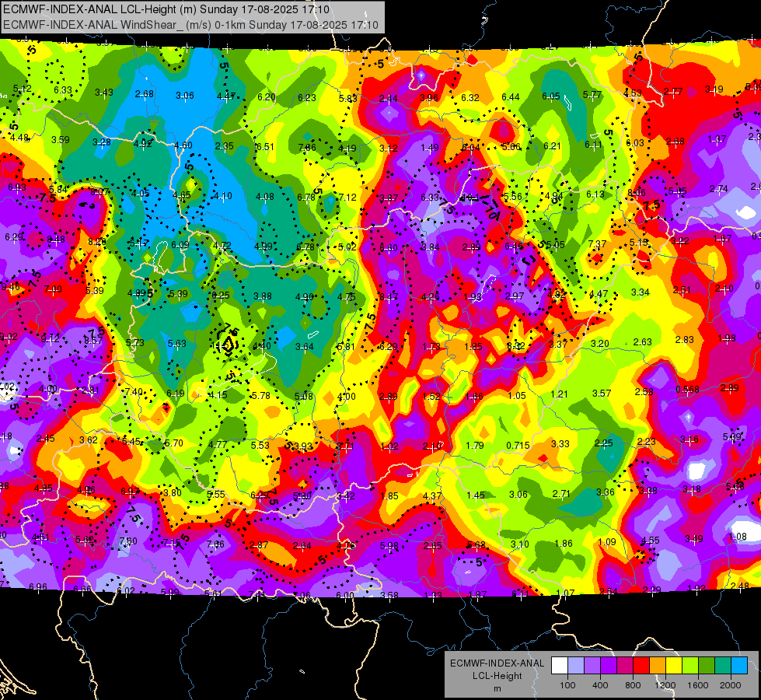Click the 'WindShear_ (m/s) 0-1km' header line
The height and width of the screenshot is (700, 761).
pyautogui.click(x=190, y=25)
